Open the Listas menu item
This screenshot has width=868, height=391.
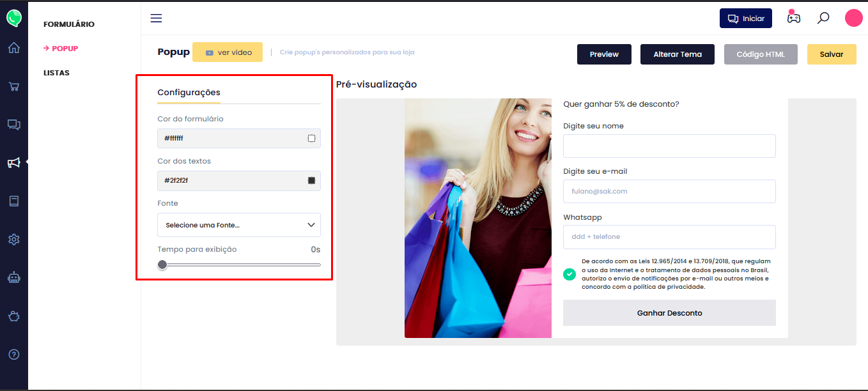click(56, 73)
